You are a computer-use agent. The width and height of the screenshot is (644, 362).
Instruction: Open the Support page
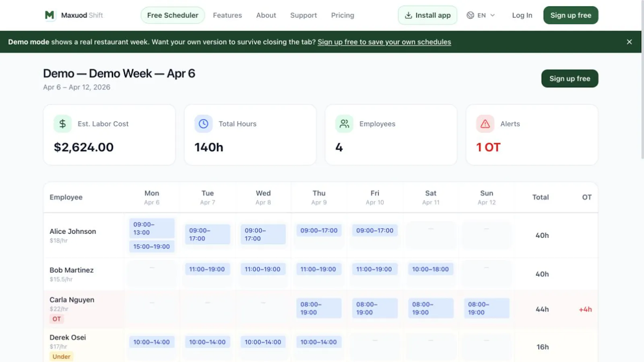[x=303, y=15]
